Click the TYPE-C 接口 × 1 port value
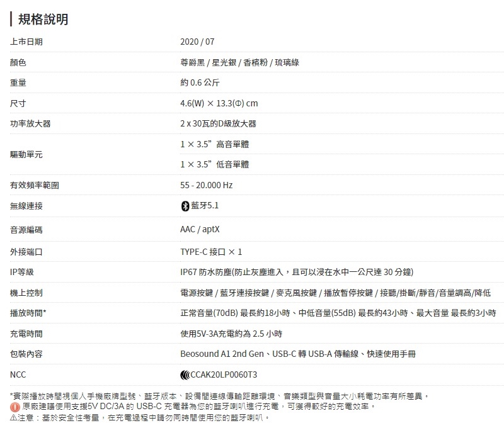This screenshot has width=504, height=428. (210, 251)
